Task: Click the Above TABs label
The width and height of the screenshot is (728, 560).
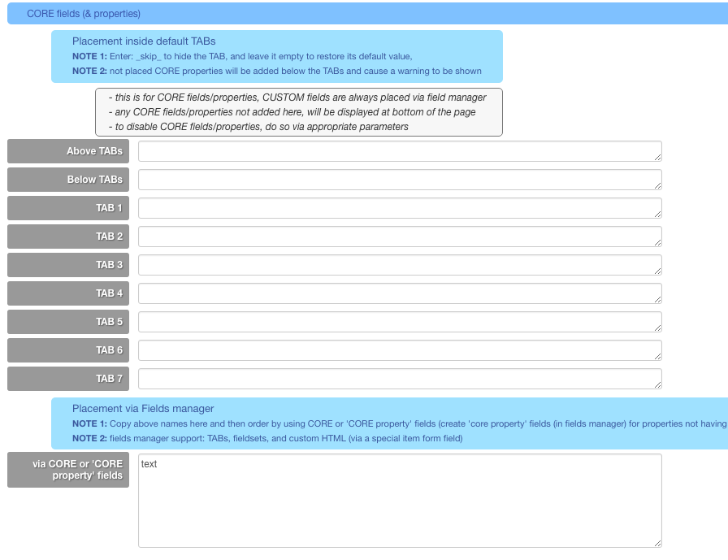Action: (x=68, y=151)
